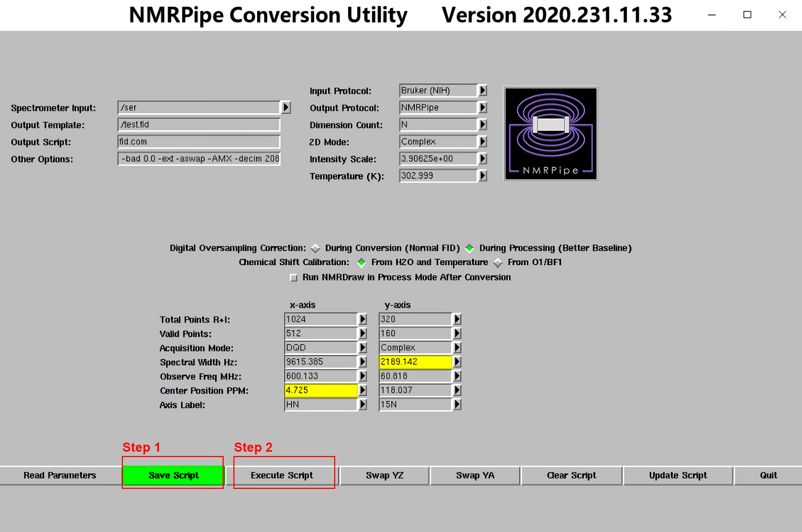The height and width of the screenshot is (532, 802).
Task: Click x-axis Total Points 1024 field
Action: click(321, 319)
